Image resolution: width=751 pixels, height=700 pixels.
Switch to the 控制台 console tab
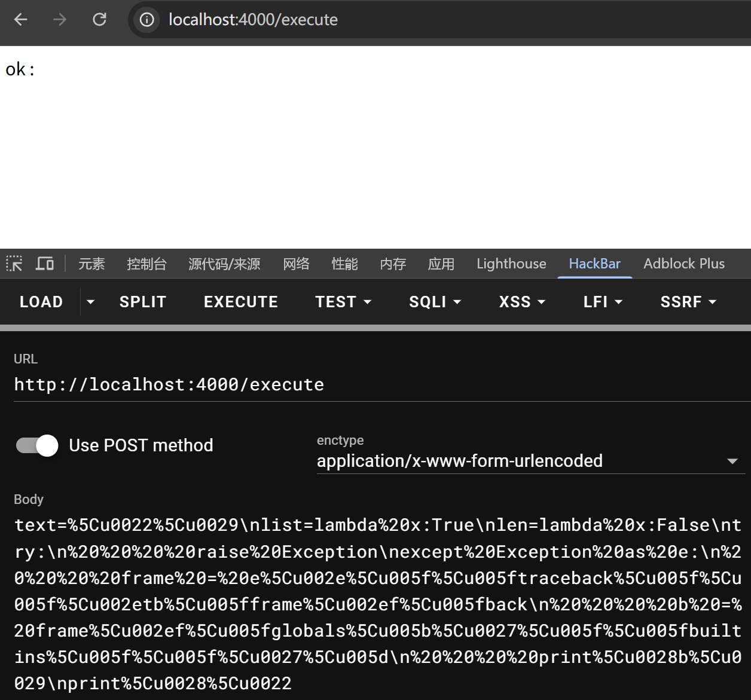tap(146, 264)
